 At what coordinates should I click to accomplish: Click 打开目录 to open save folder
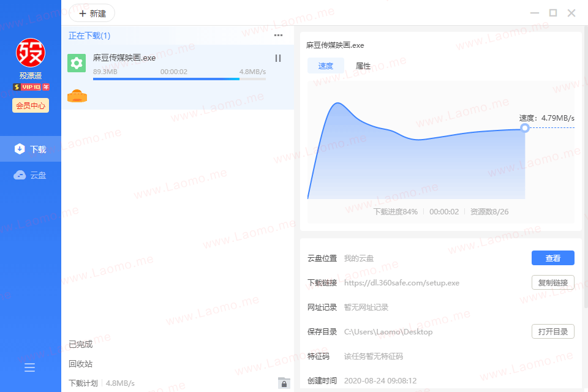tap(552, 331)
